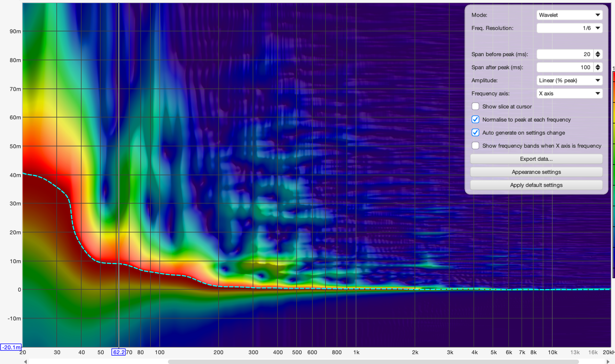Click the 1k frequency axis label
The width and height of the screenshot is (615, 364).
click(x=356, y=352)
